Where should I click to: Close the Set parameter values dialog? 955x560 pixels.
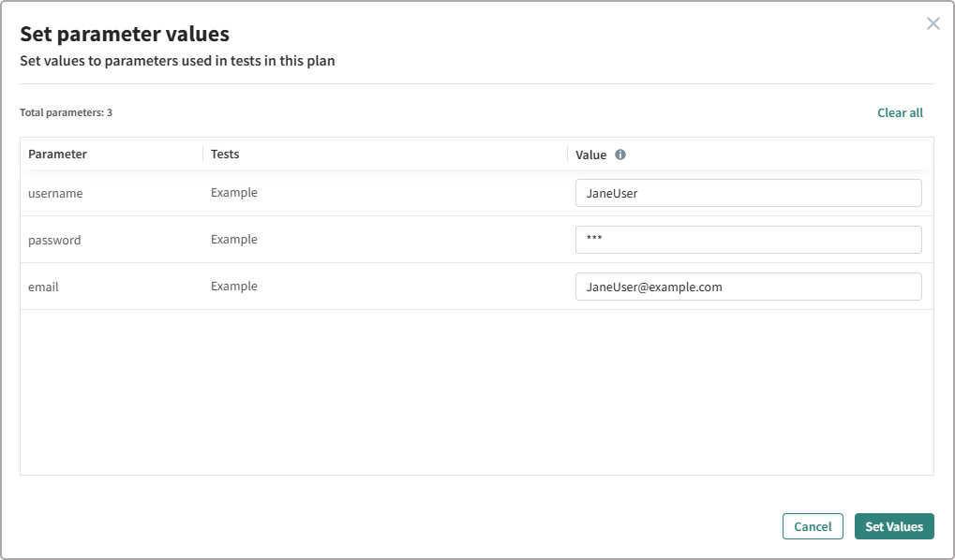933,23
